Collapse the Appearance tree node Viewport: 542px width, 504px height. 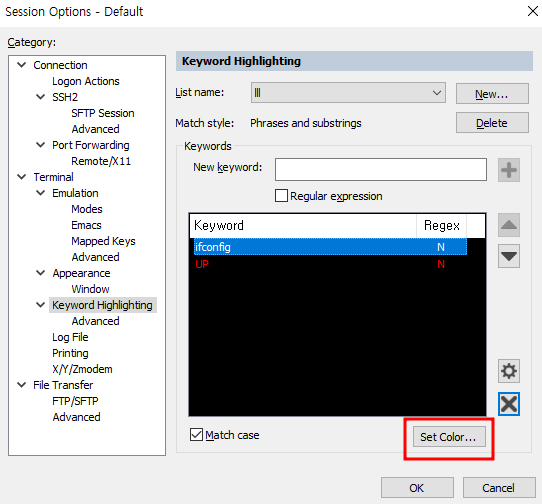click(x=41, y=273)
